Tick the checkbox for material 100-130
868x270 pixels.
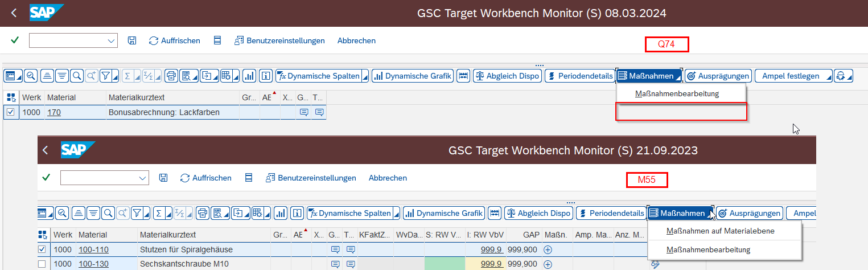click(x=42, y=264)
